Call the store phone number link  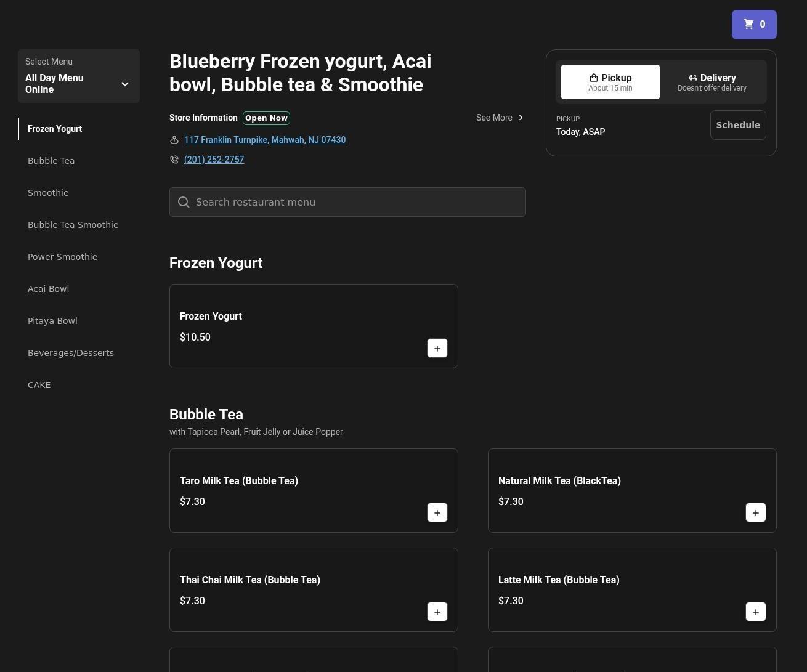[x=214, y=160]
